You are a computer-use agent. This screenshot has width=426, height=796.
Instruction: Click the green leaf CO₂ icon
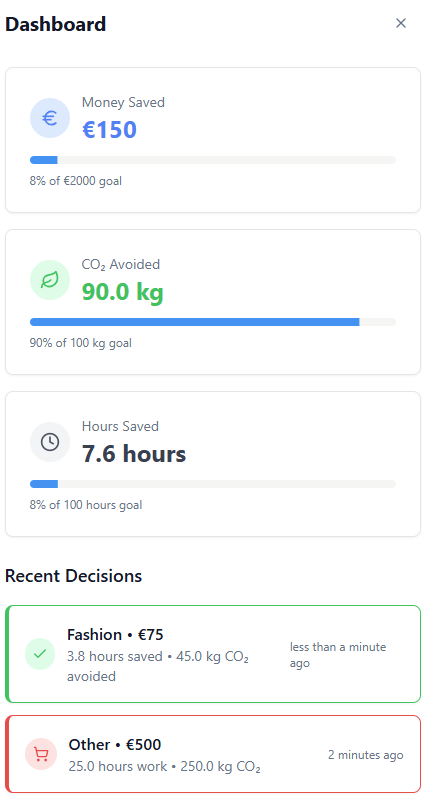coord(49,280)
